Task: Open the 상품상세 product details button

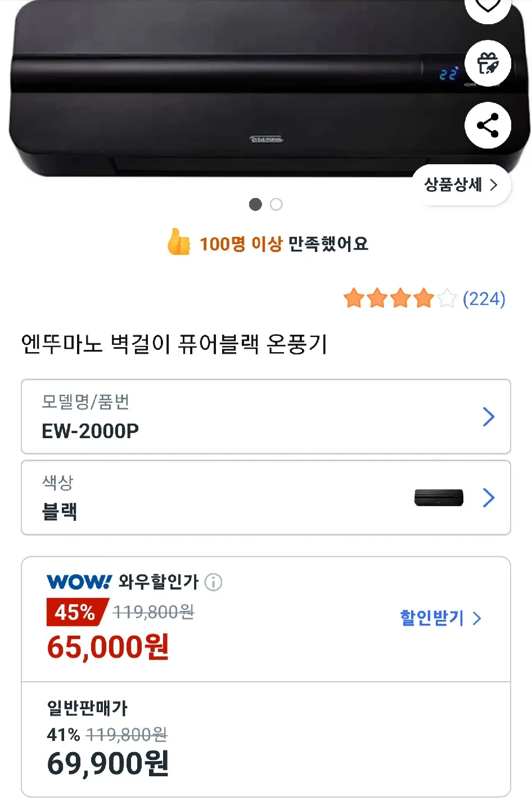Action: [x=461, y=184]
